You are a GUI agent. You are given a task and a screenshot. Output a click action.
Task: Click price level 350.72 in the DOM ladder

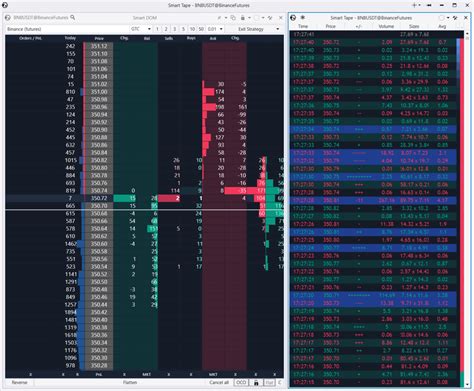[x=99, y=198]
